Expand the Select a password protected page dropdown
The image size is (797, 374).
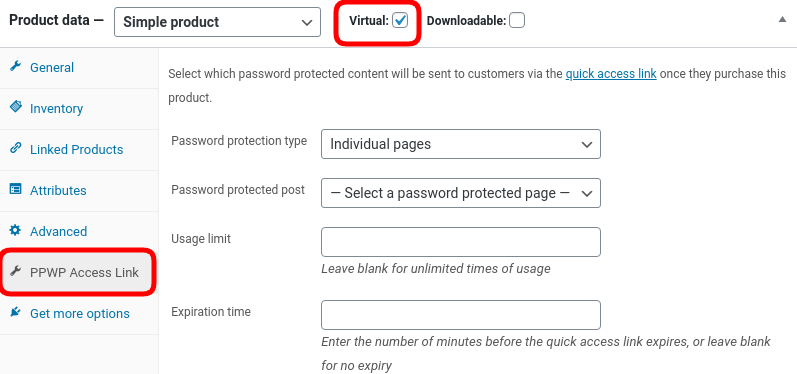coord(461,193)
